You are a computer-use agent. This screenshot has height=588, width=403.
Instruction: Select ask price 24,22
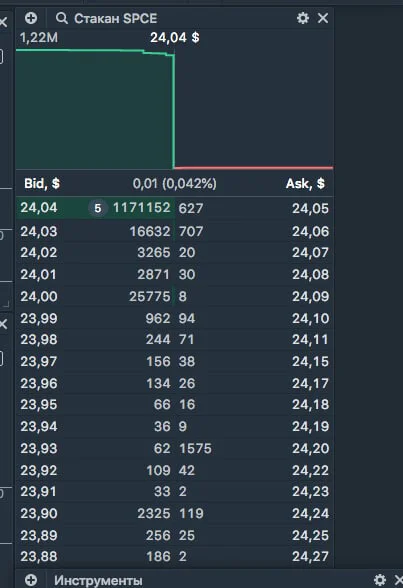tap(310, 471)
